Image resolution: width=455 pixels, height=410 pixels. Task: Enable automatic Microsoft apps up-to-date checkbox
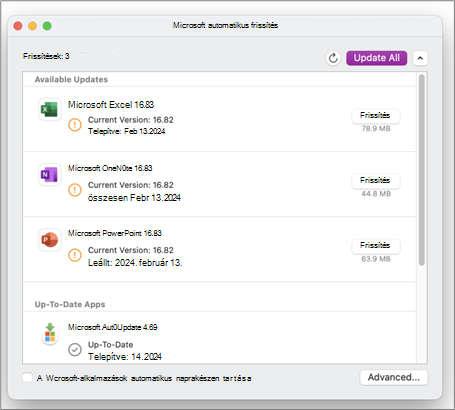pyautogui.click(x=27, y=378)
